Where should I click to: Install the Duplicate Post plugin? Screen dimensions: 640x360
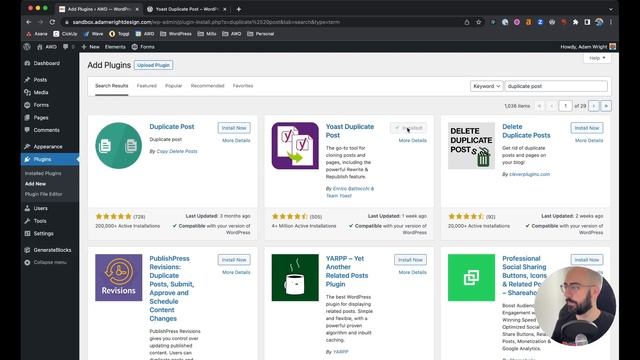point(234,128)
